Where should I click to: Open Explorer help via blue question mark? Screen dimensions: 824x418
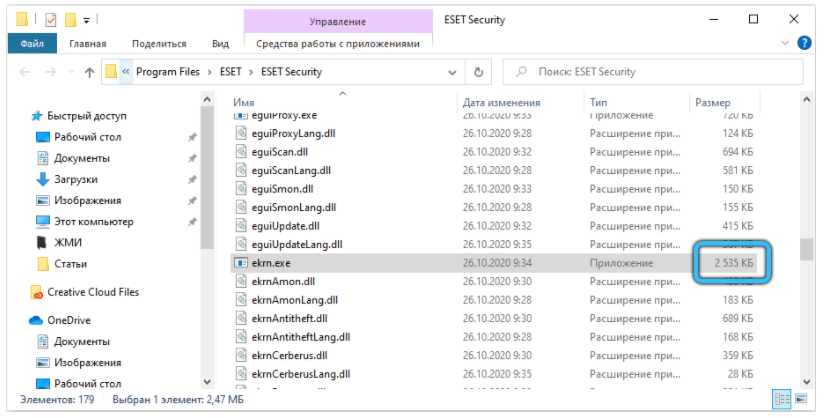click(806, 44)
